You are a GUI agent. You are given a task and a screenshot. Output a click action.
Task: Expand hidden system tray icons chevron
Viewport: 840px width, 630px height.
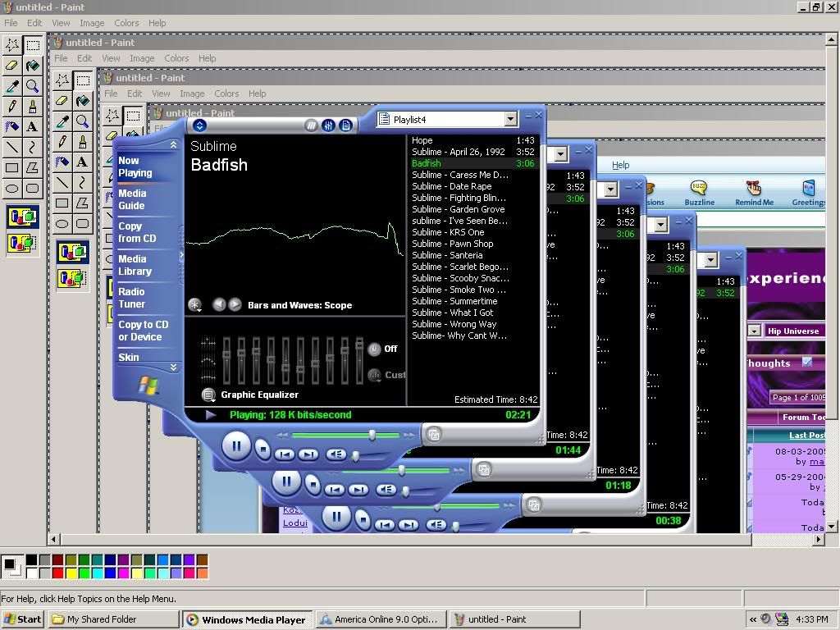752,619
